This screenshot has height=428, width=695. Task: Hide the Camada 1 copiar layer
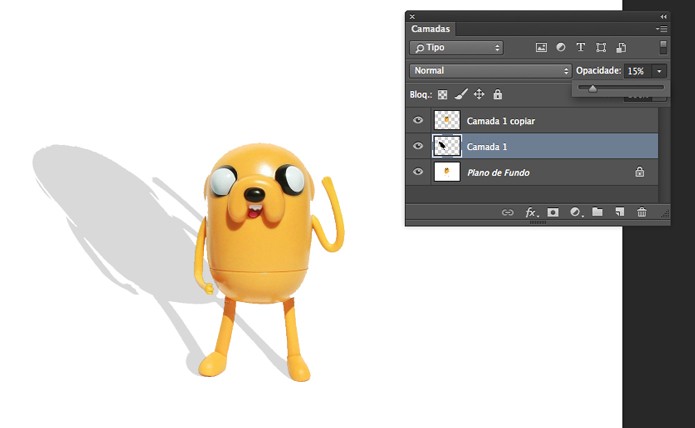(418, 121)
